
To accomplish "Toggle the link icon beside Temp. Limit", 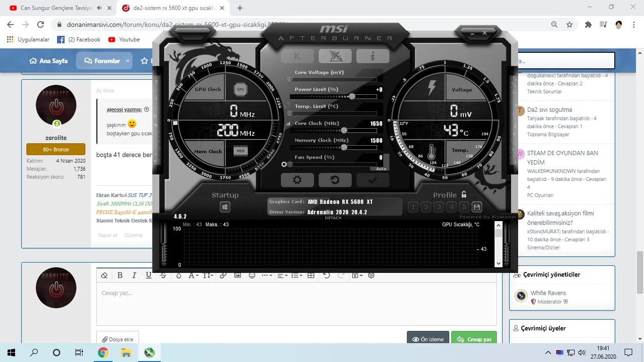I will click(x=288, y=107).
